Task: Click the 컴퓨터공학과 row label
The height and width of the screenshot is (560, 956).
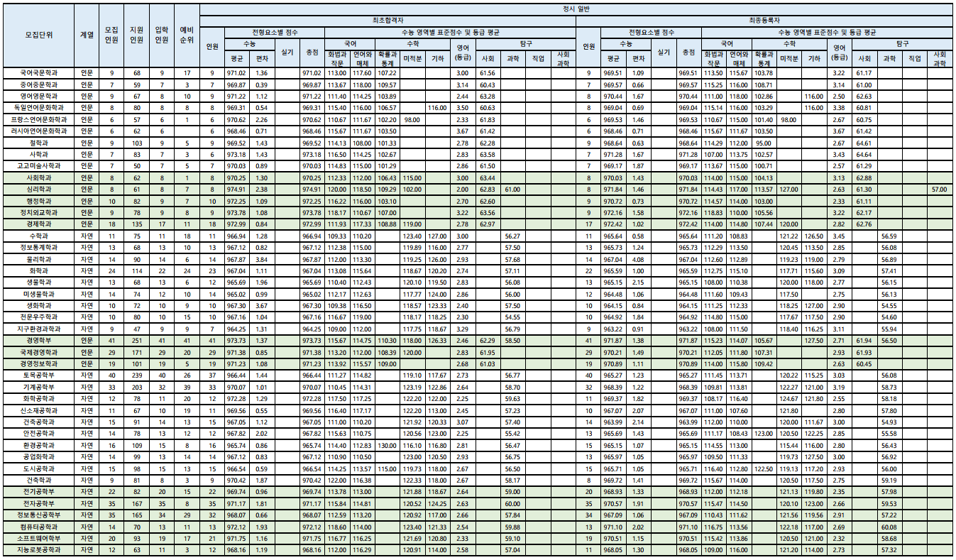Action: [38, 527]
